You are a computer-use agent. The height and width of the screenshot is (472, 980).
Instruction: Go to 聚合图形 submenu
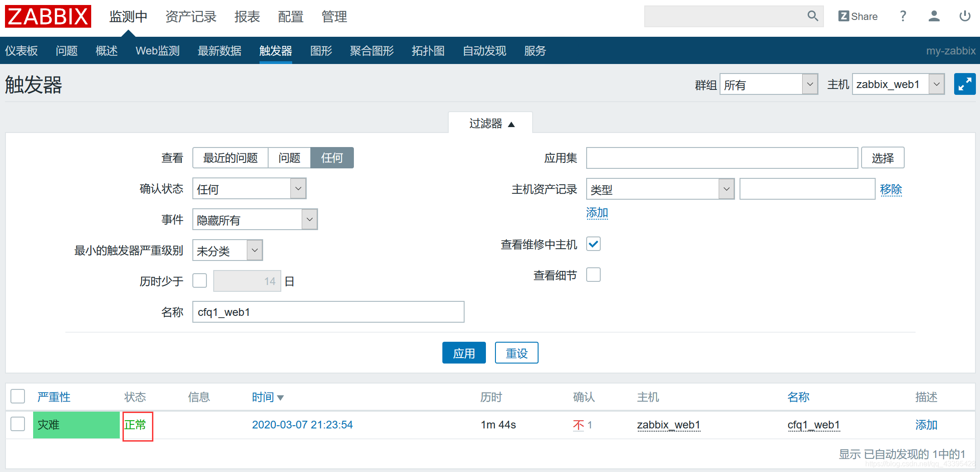click(372, 50)
